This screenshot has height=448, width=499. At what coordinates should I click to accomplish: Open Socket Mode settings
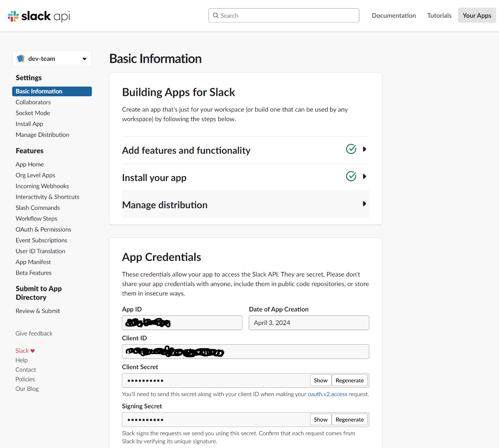coord(33,113)
